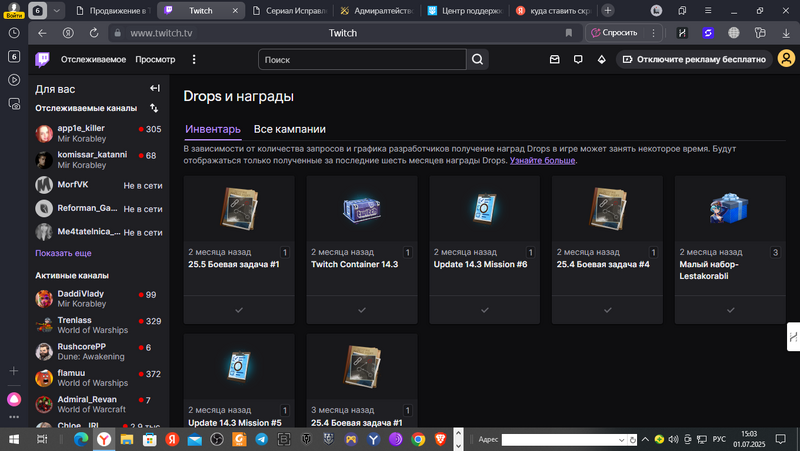
Task: Open the globe extension icon
Action: (734, 33)
